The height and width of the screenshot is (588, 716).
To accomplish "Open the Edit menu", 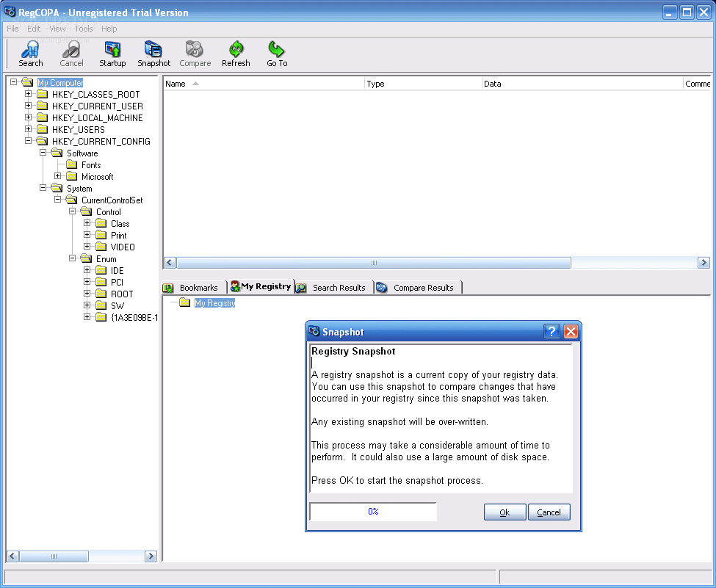I will (34, 29).
